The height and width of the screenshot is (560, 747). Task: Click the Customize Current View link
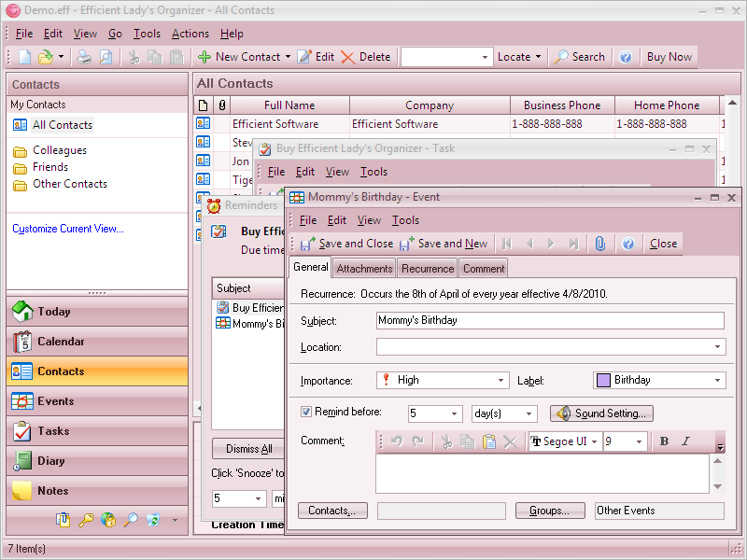click(68, 229)
